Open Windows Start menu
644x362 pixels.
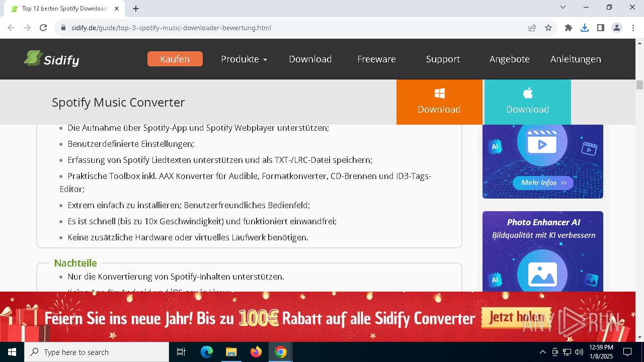12,352
